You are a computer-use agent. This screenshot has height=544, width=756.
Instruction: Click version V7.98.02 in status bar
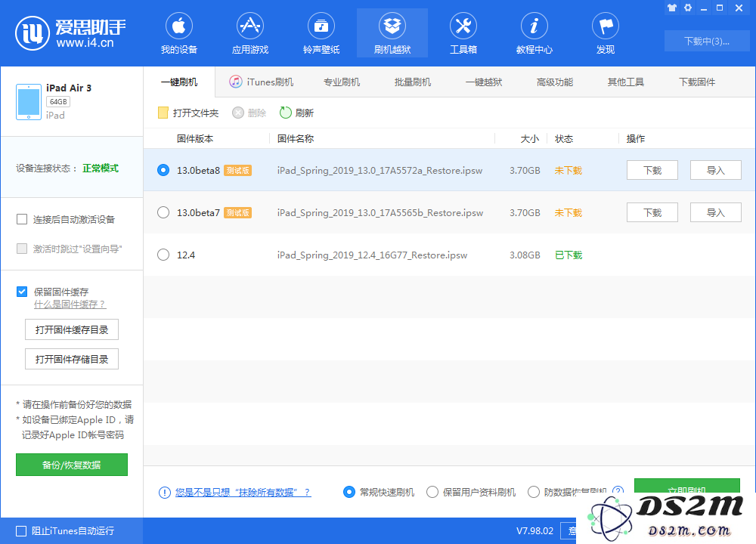tap(534, 531)
